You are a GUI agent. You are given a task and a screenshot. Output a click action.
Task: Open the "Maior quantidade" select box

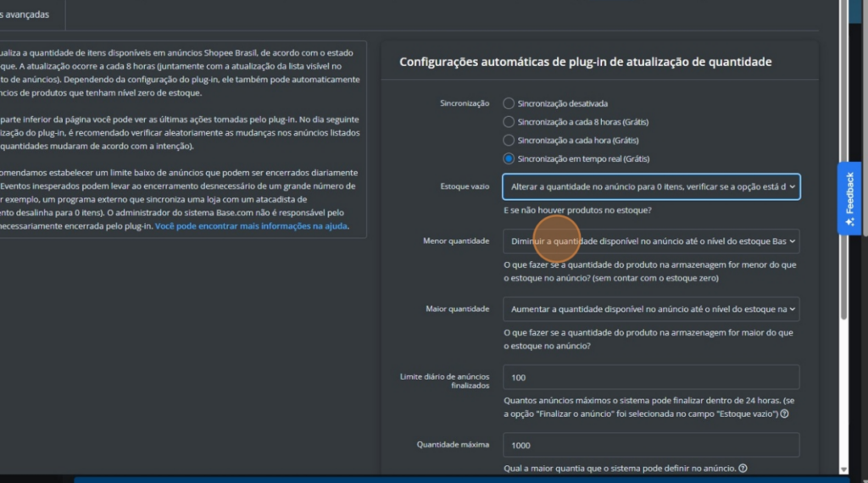click(x=649, y=309)
